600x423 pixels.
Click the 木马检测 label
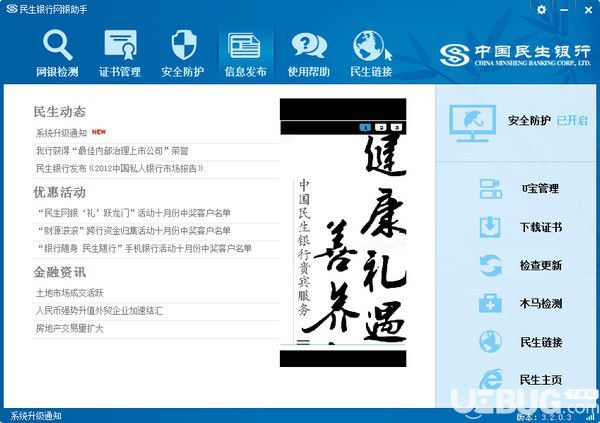(x=541, y=304)
